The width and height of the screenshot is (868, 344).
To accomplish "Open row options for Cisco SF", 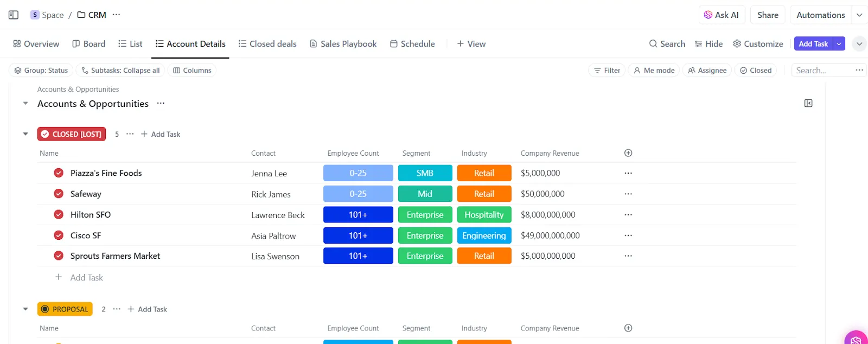I will pyautogui.click(x=628, y=235).
